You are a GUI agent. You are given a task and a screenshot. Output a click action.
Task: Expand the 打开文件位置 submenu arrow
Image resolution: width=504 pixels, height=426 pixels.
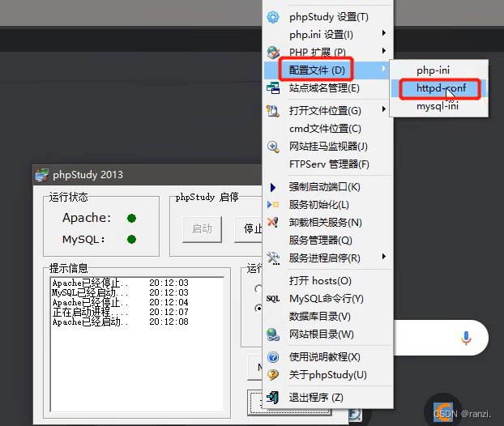click(384, 109)
